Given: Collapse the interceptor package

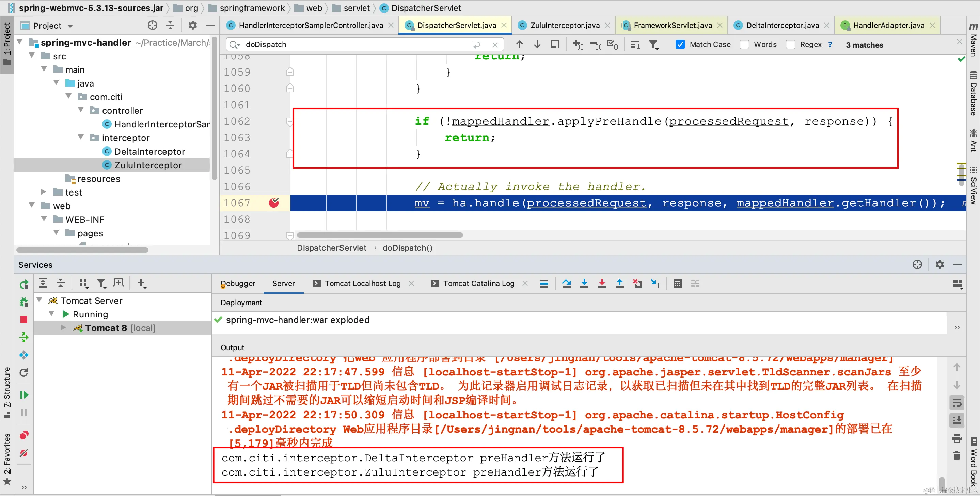Looking at the screenshot, I should click(x=81, y=137).
